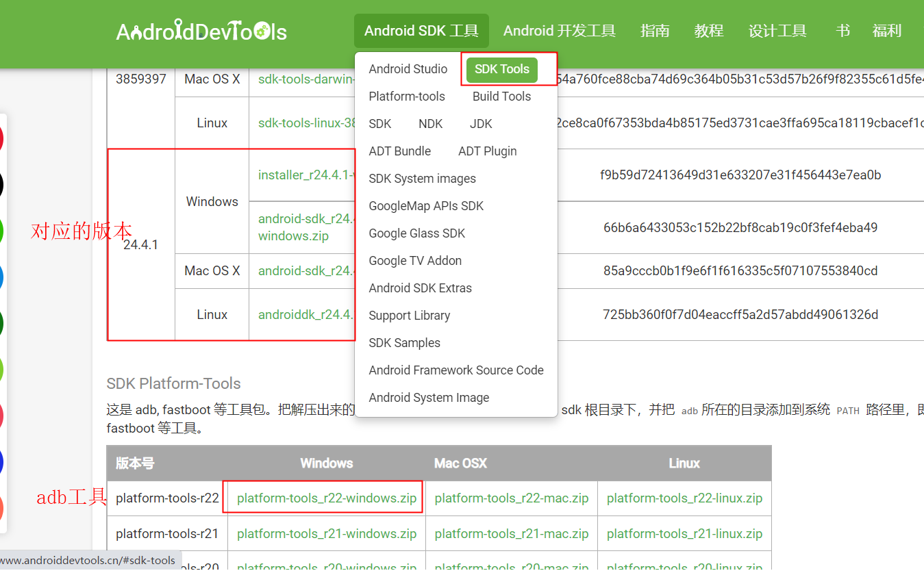Click the 3859397 version cell
This screenshot has width=924, height=573.
(x=141, y=79)
